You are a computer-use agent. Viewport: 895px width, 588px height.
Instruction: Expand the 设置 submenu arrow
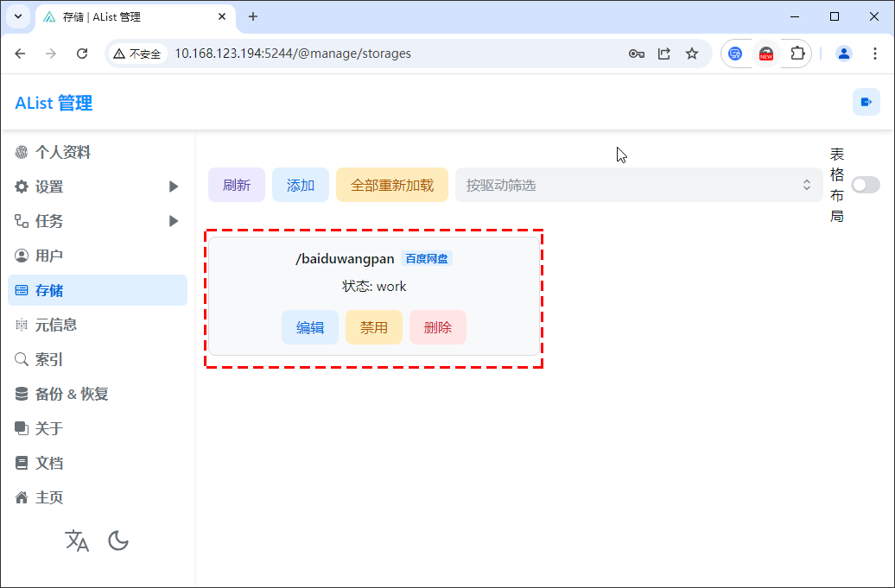tap(174, 187)
